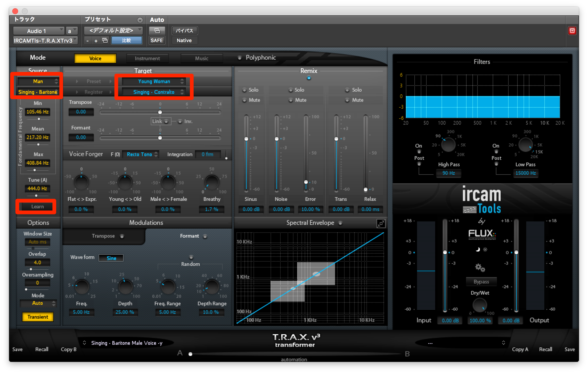The height and width of the screenshot is (373, 588).
Task: Click the Freq. Range knob
Action: [168, 286]
